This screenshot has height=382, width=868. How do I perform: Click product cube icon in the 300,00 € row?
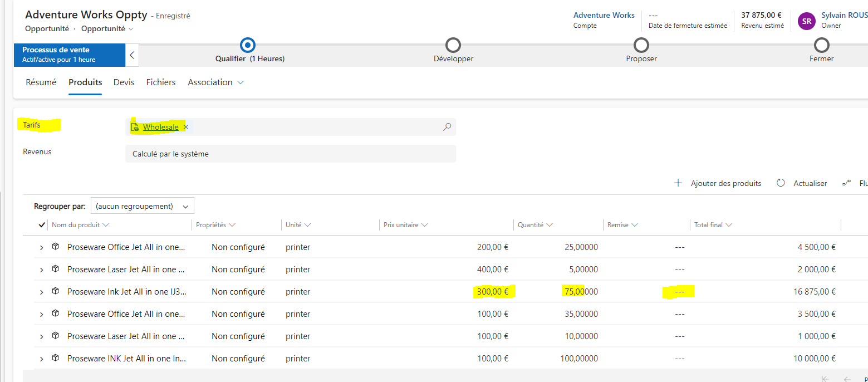tap(56, 291)
